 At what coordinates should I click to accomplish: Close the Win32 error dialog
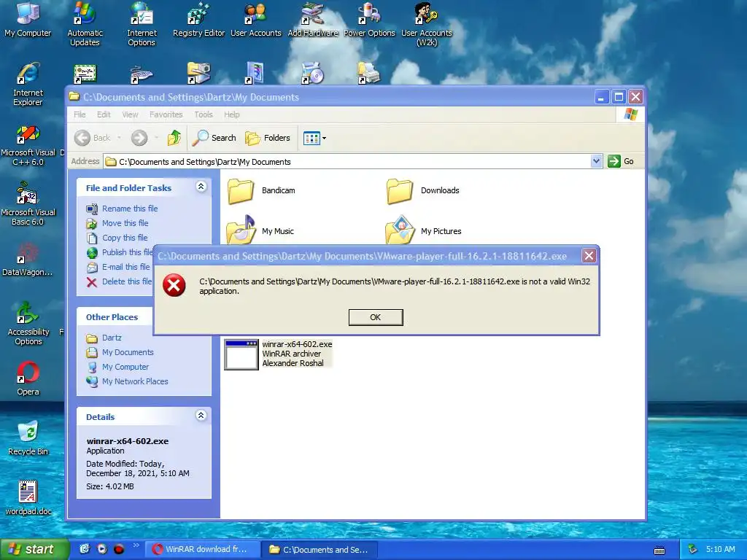pos(589,256)
